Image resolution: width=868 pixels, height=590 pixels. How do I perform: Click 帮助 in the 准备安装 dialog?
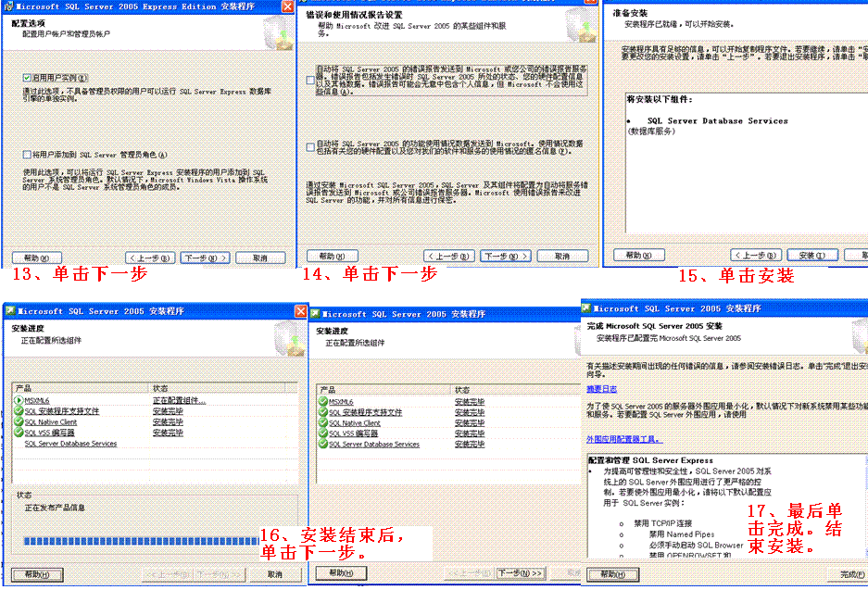[639, 255]
